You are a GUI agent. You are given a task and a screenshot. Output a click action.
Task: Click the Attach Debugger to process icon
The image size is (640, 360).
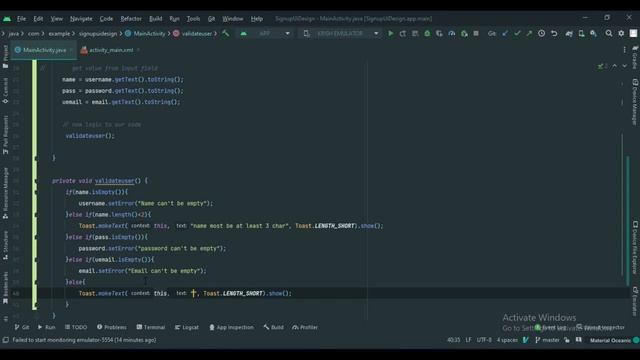pos(464,33)
